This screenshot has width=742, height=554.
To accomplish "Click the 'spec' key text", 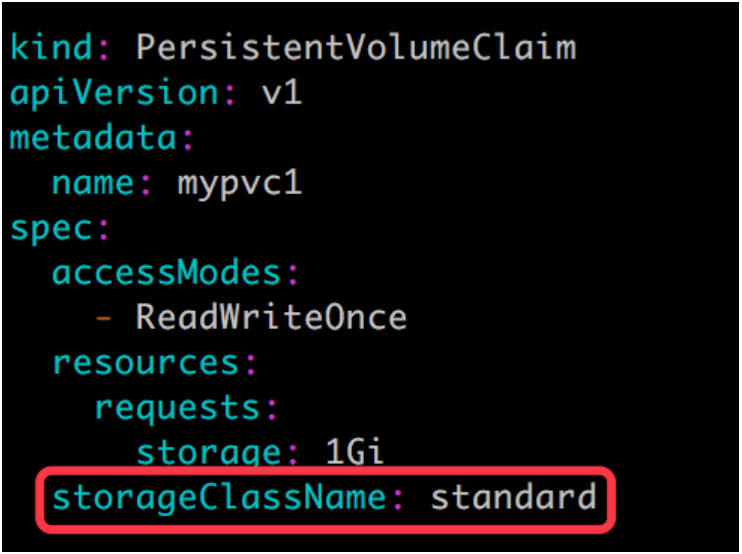I will point(50,227).
